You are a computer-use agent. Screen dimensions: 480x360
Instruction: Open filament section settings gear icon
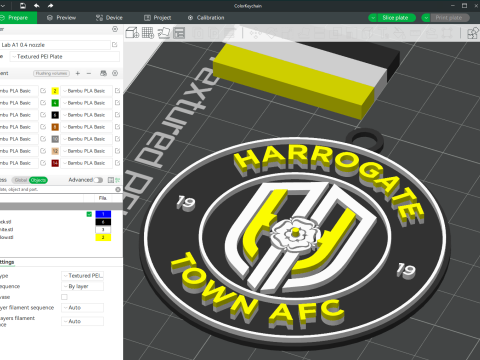115,73
